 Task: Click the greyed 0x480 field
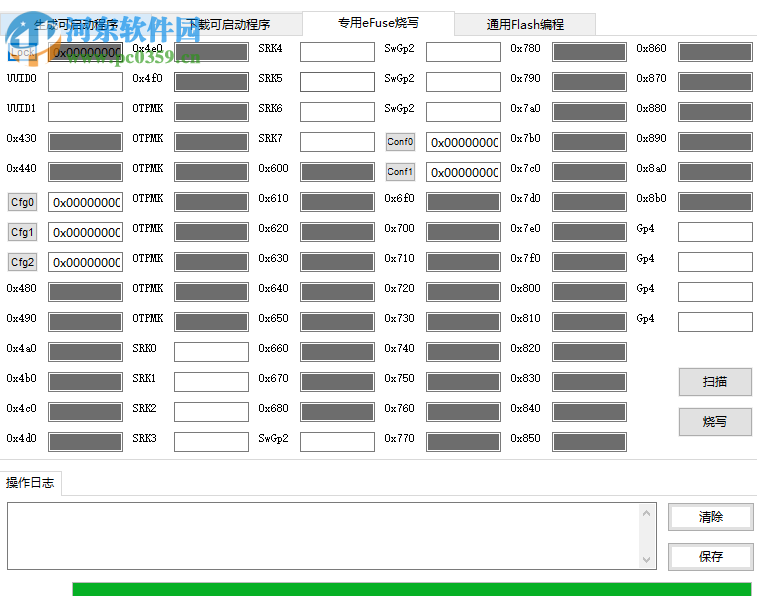tap(85, 292)
